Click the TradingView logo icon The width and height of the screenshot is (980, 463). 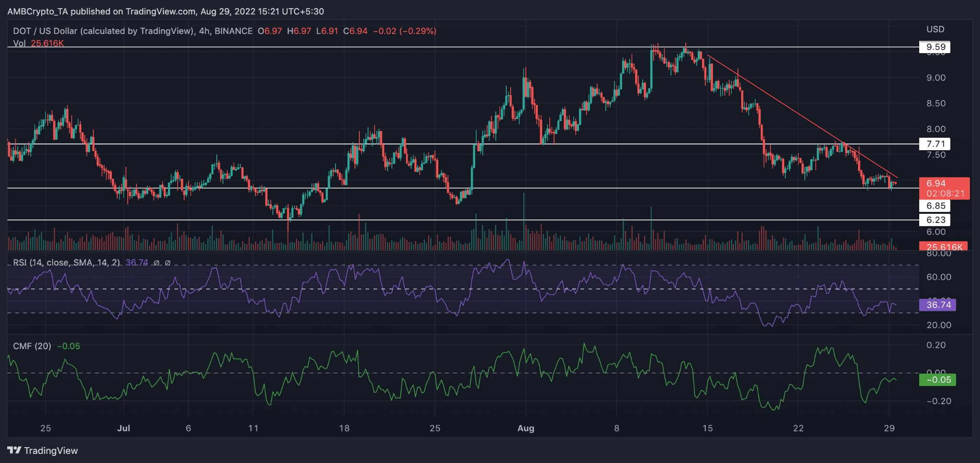[x=14, y=451]
